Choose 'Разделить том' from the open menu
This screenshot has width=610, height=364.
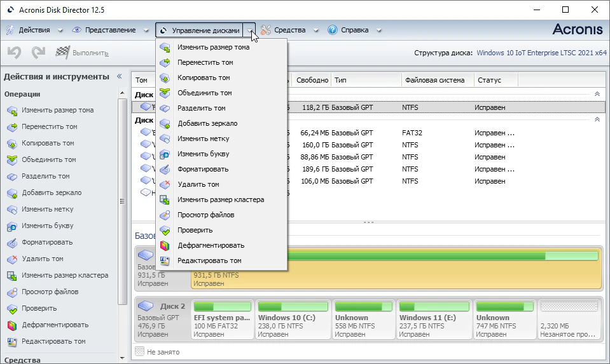(x=201, y=108)
